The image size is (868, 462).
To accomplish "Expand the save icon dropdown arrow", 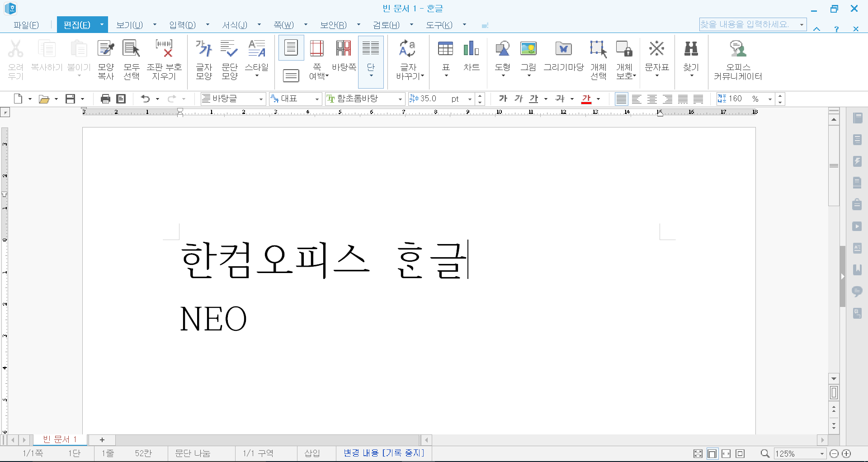I will (82, 99).
